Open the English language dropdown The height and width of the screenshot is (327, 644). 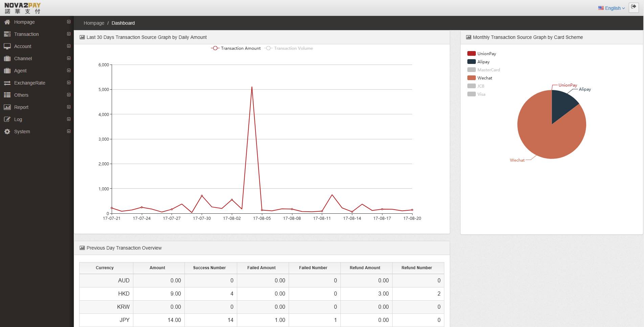click(x=612, y=8)
